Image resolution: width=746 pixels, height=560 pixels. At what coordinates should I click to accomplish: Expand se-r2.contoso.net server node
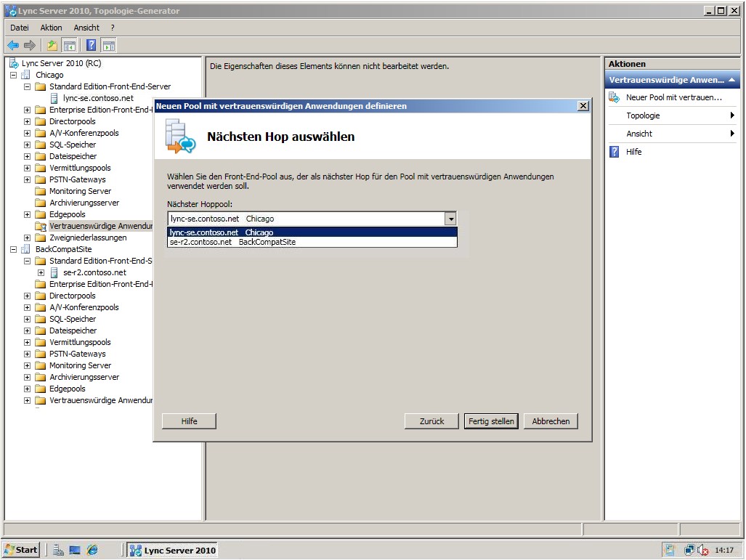[41, 272]
